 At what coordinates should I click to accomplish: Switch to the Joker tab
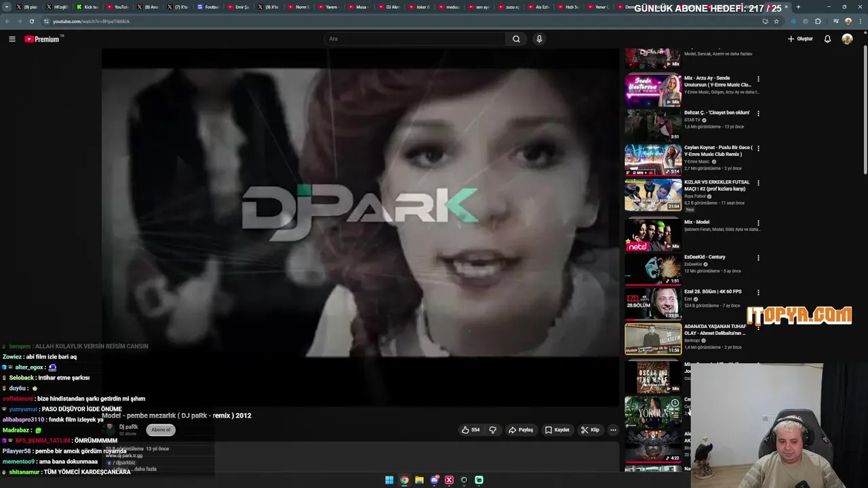click(418, 7)
